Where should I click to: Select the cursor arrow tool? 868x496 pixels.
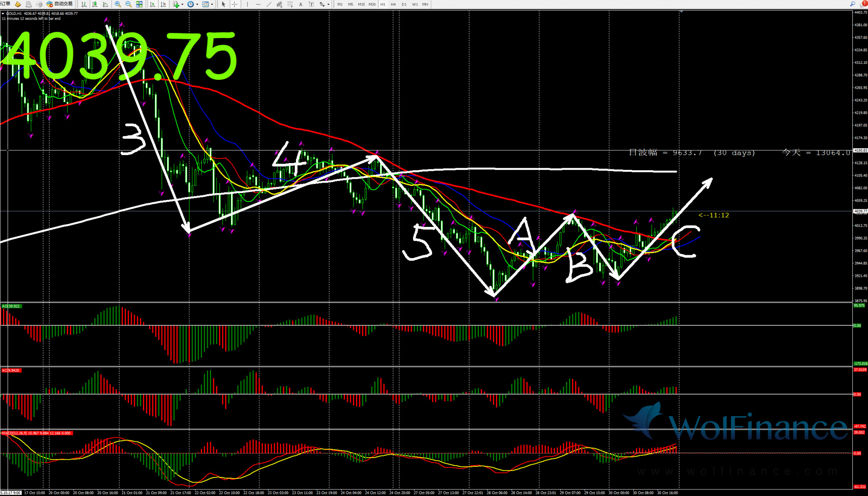pos(223,4)
